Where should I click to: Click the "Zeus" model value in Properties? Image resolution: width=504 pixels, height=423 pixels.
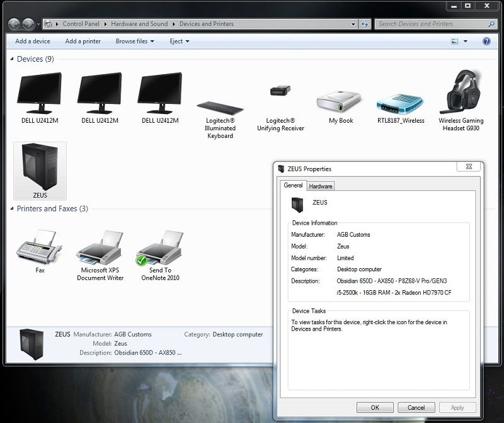(x=343, y=246)
